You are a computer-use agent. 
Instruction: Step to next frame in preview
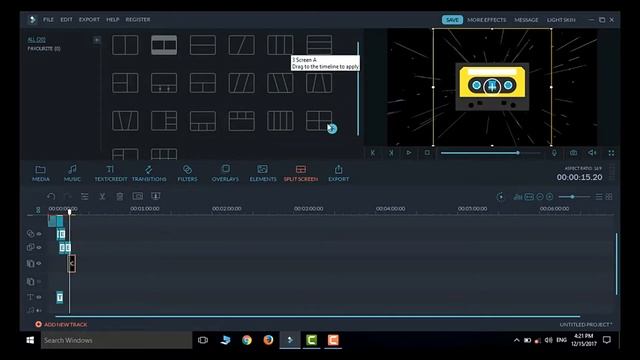391,153
